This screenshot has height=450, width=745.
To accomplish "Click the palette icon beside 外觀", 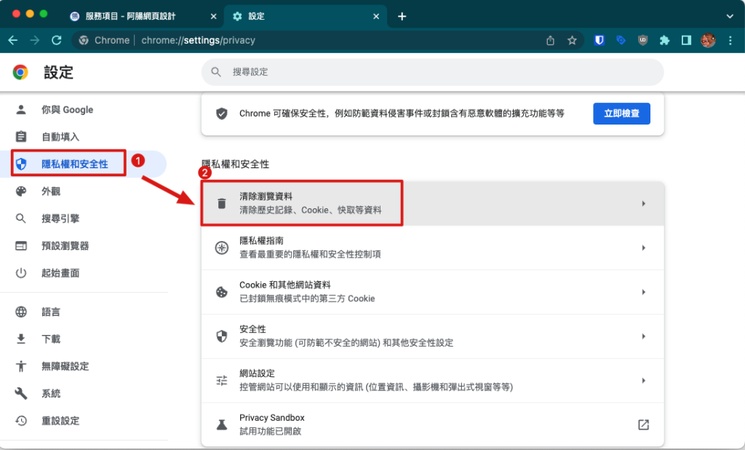I will 21,191.
